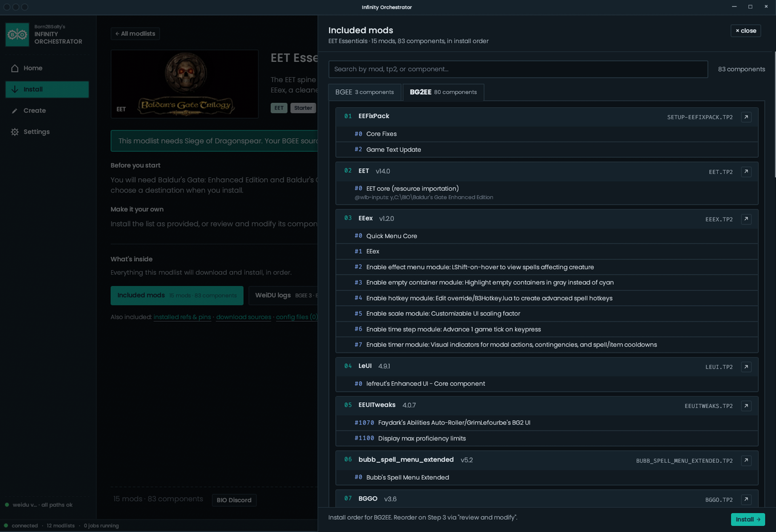Follow installed refs & pins link
Viewport: 776px width, 532px height.
(x=182, y=317)
